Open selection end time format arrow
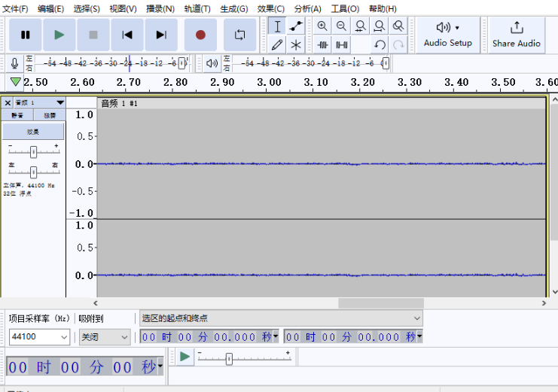558x392 pixels. (419, 336)
